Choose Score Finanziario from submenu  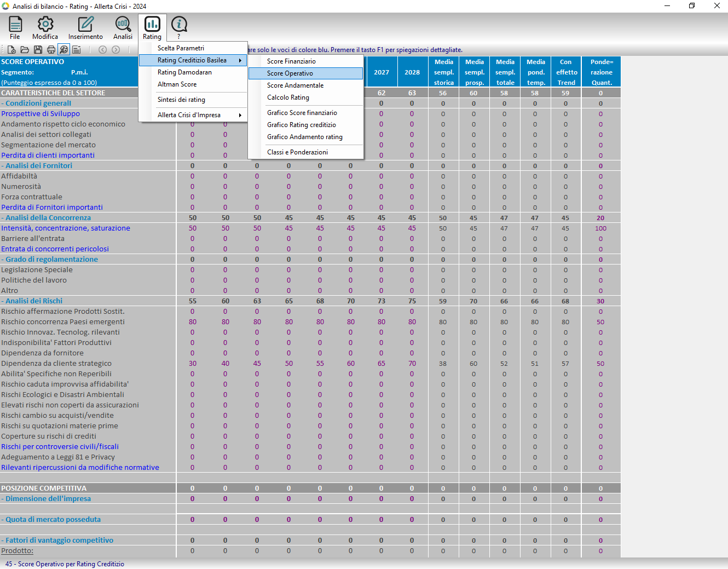(x=305, y=61)
